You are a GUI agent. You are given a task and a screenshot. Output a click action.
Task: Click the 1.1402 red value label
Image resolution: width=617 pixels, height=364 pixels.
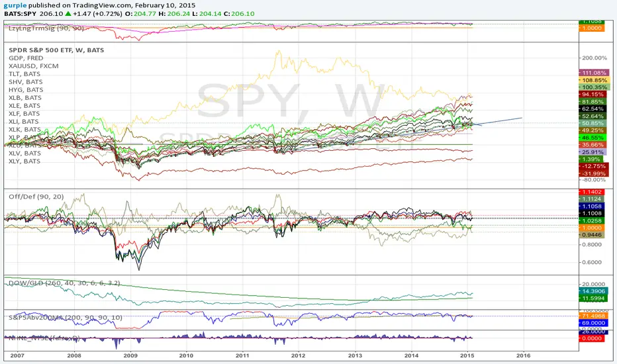(591, 192)
